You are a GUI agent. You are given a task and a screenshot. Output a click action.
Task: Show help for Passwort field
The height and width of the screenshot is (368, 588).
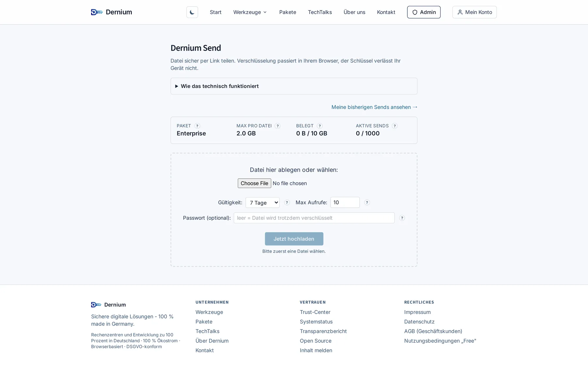coord(402,218)
